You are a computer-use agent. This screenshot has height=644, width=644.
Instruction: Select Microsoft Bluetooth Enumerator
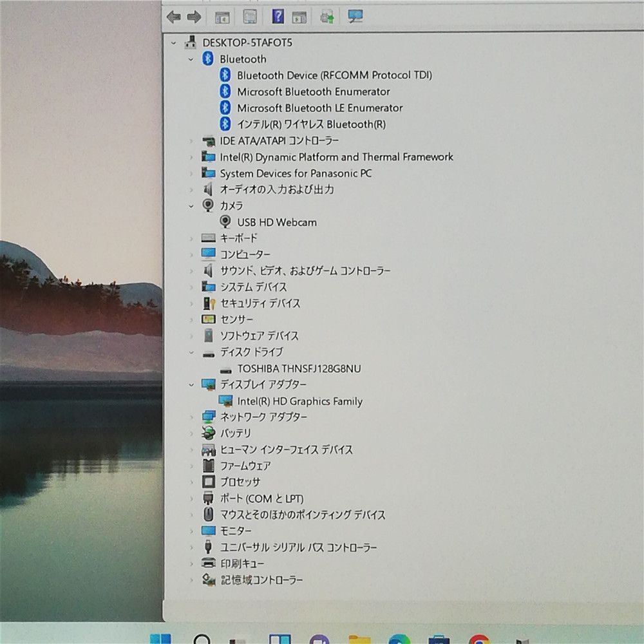[x=314, y=91]
